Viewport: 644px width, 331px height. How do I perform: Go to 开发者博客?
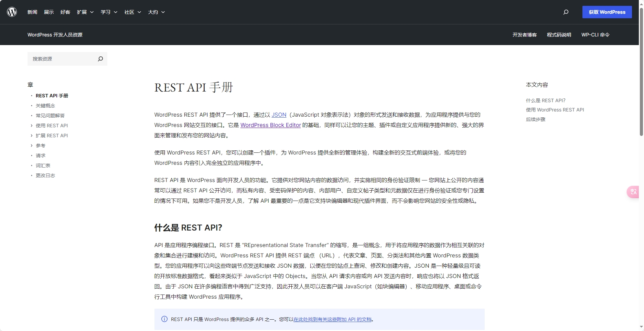click(x=525, y=35)
